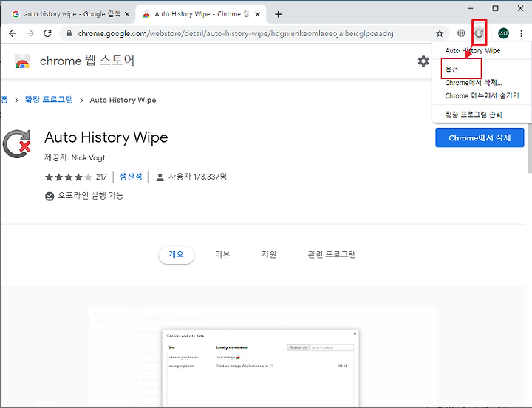Close the Auto History Wipe tab
This screenshot has width=532, height=408.
258,14
